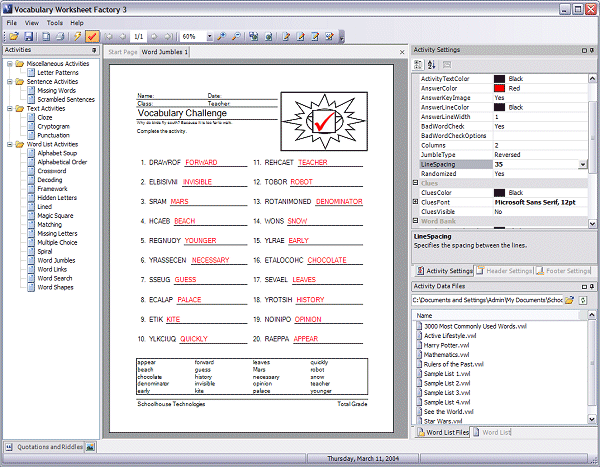Switch to the Activity Settings tab
This screenshot has width=600, height=467.
(x=444, y=271)
